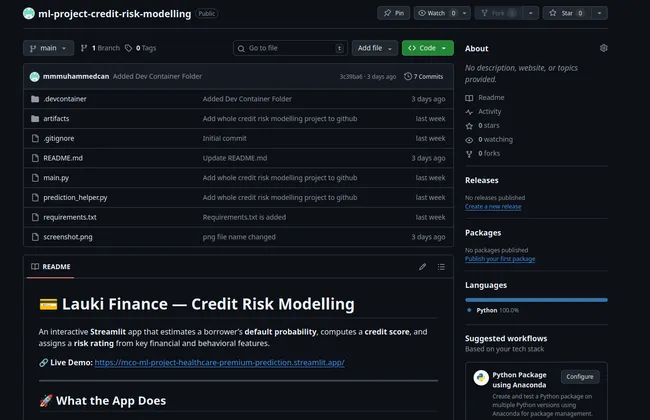Open the .devcontainer folder
This screenshot has width=650, height=420.
pos(65,99)
